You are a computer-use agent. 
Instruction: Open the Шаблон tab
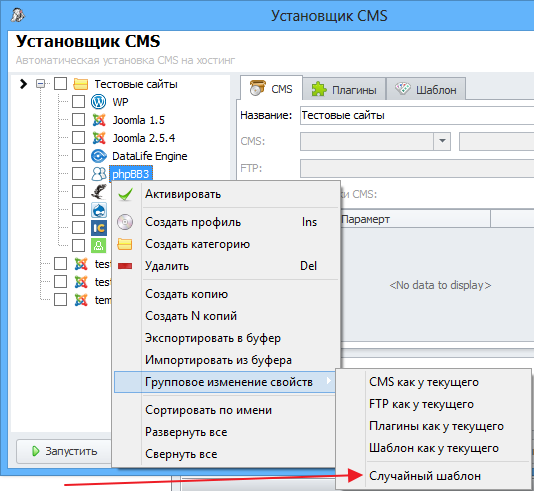(426, 89)
